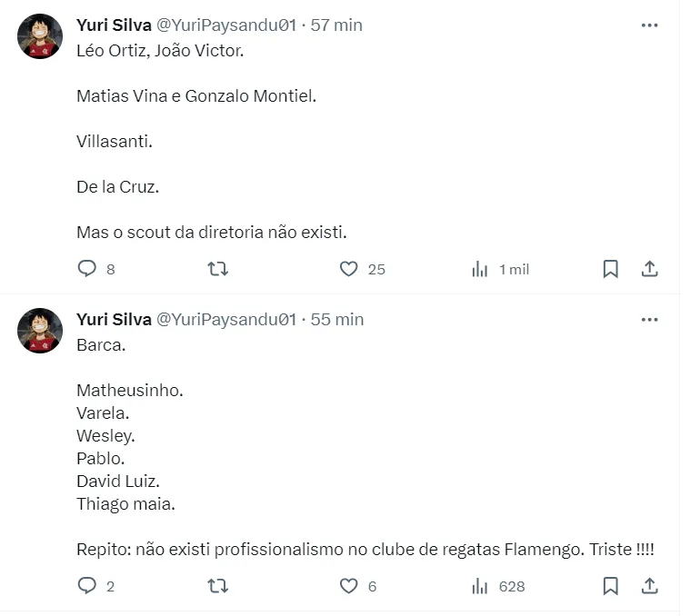Reply to the Léo Ortiz tweet
The width and height of the screenshot is (700, 616).
click(x=87, y=269)
